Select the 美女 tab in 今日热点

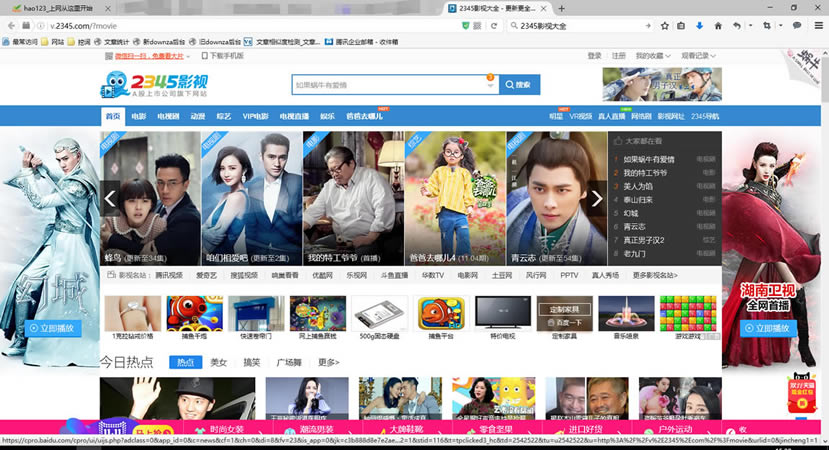[x=218, y=362]
